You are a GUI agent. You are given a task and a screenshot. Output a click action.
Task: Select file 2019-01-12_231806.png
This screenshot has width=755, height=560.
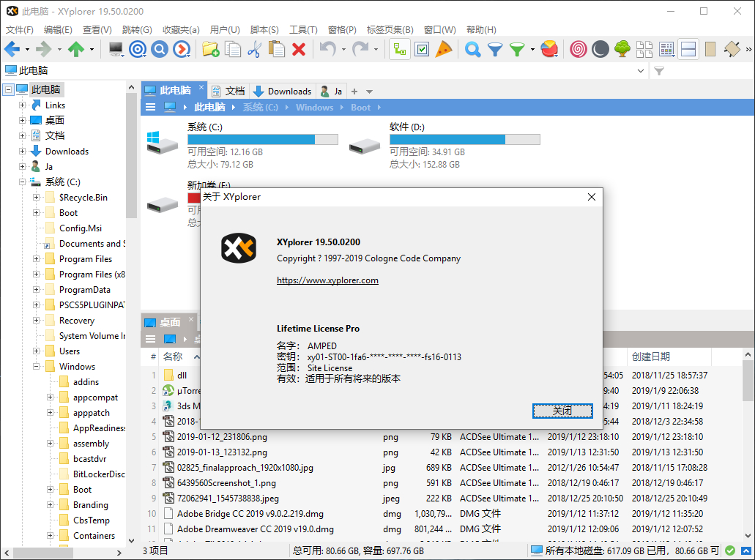click(222, 437)
